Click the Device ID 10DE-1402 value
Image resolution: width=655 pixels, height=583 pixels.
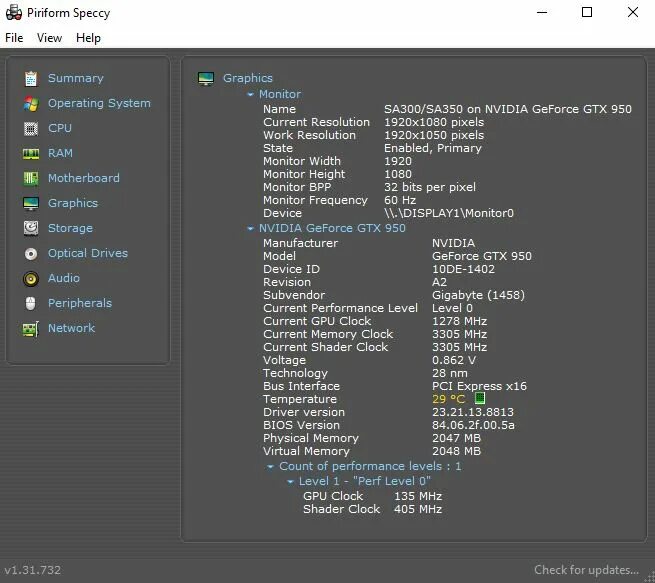click(x=463, y=269)
